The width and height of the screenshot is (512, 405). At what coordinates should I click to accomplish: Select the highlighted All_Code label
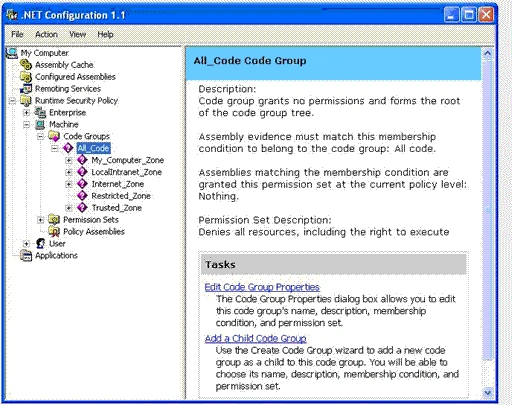coord(93,148)
